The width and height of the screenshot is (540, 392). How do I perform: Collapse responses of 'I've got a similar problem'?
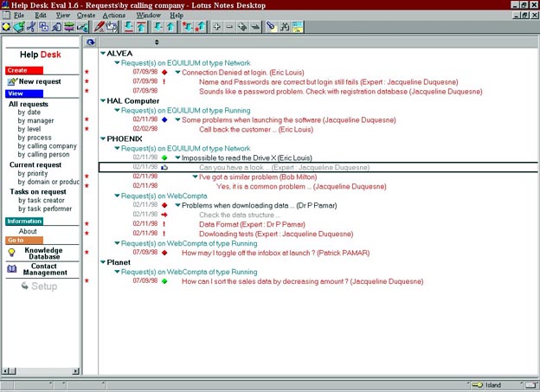[195, 177]
